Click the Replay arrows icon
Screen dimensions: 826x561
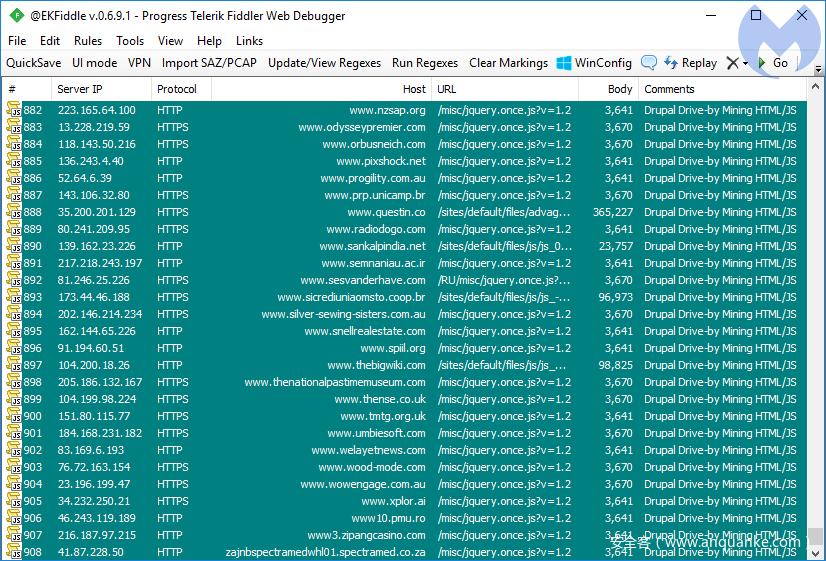(671, 63)
